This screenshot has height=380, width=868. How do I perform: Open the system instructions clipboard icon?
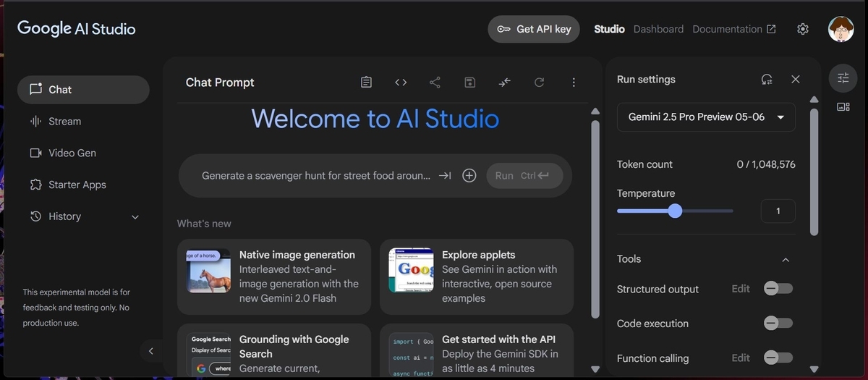point(367,83)
